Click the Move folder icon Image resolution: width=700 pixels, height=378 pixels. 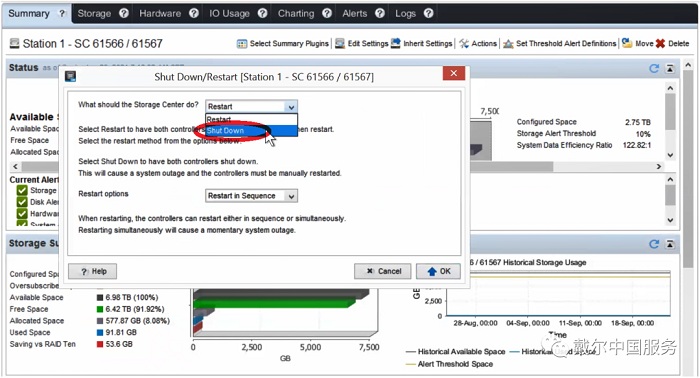[x=627, y=43]
